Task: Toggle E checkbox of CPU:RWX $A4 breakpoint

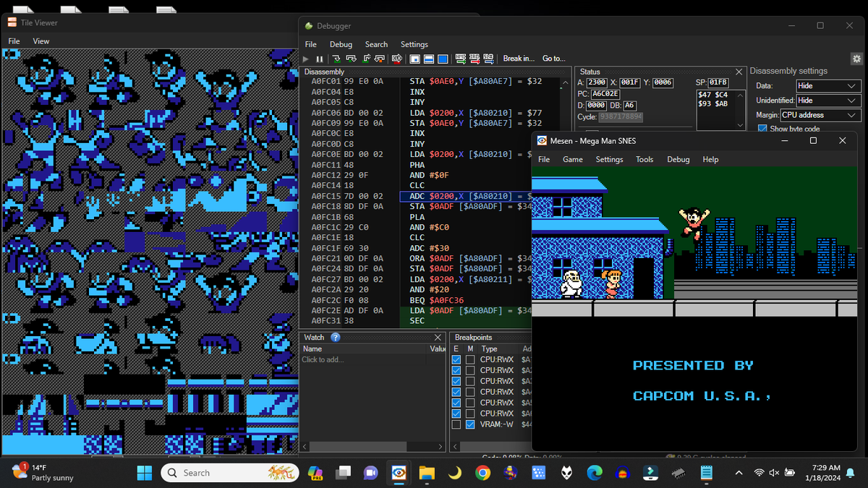Action: [x=456, y=392]
